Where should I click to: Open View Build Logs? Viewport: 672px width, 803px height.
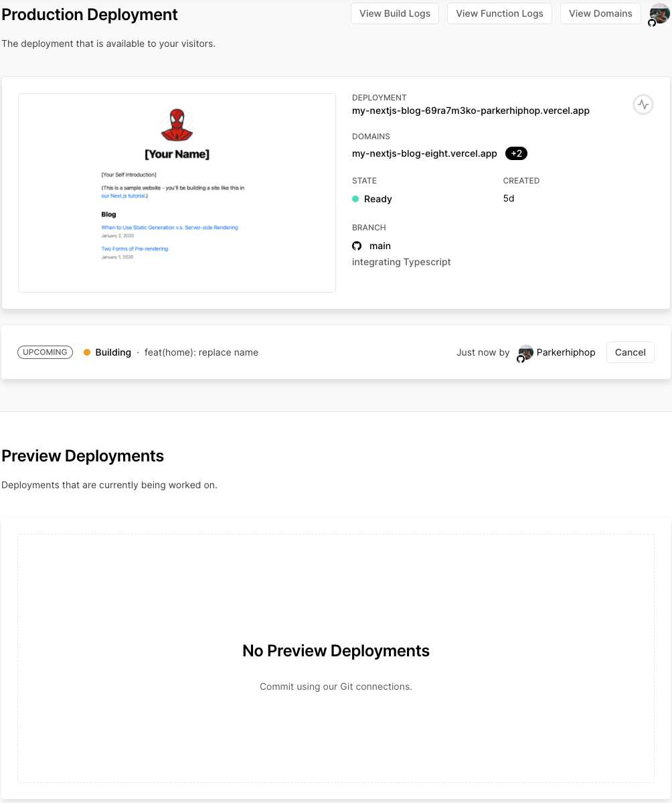coord(395,13)
